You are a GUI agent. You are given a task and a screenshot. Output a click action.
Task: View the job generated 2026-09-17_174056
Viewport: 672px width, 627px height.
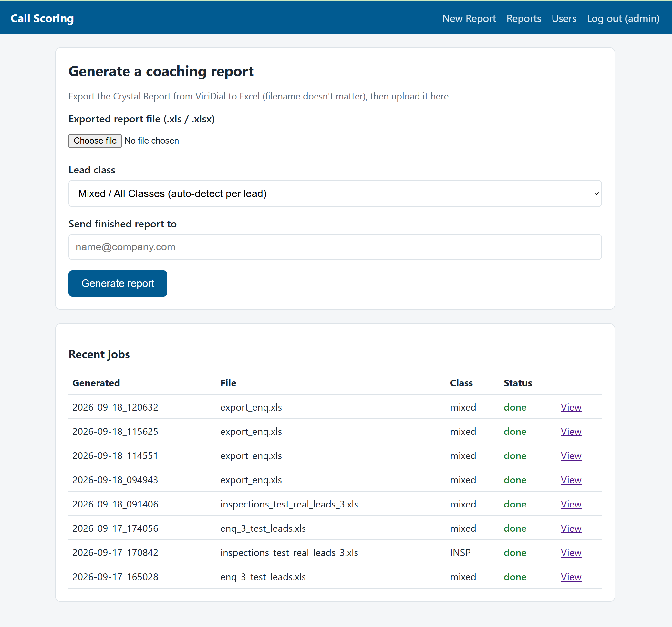point(571,528)
